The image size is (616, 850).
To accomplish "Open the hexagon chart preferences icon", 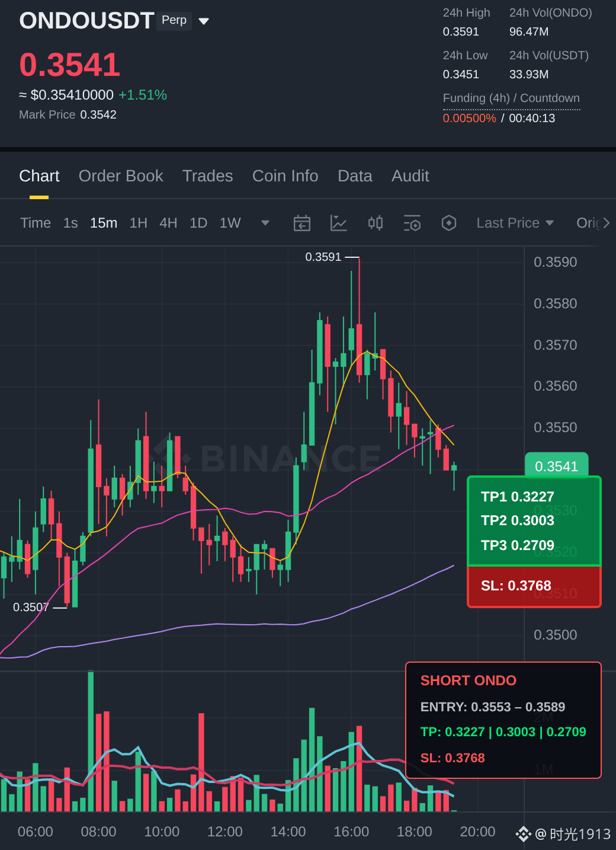I will [449, 223].
